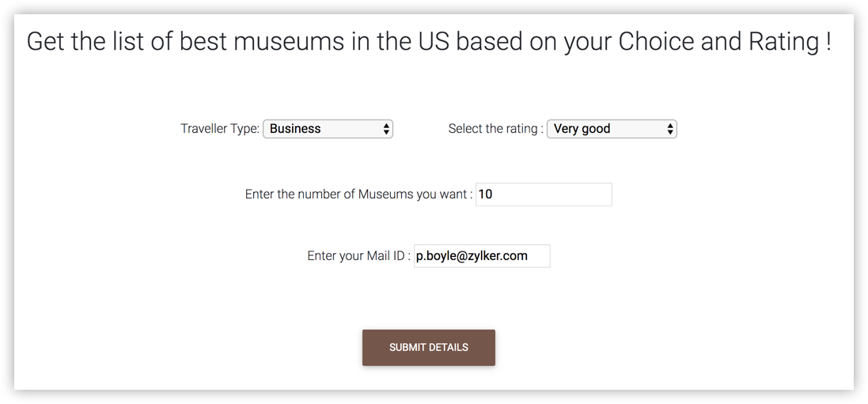868x404 pixels.
Task: Click the word 'Rating' in the heading
Action: 783,41
